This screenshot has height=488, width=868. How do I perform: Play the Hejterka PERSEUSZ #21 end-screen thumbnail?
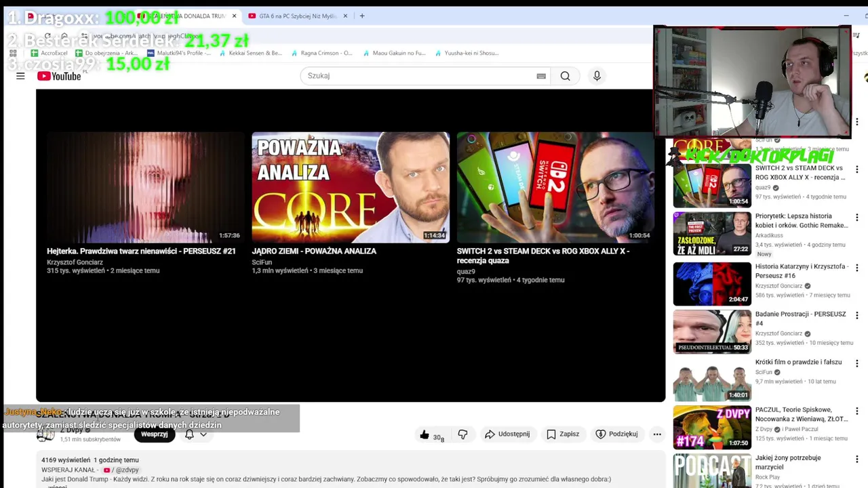click(144, 187)
